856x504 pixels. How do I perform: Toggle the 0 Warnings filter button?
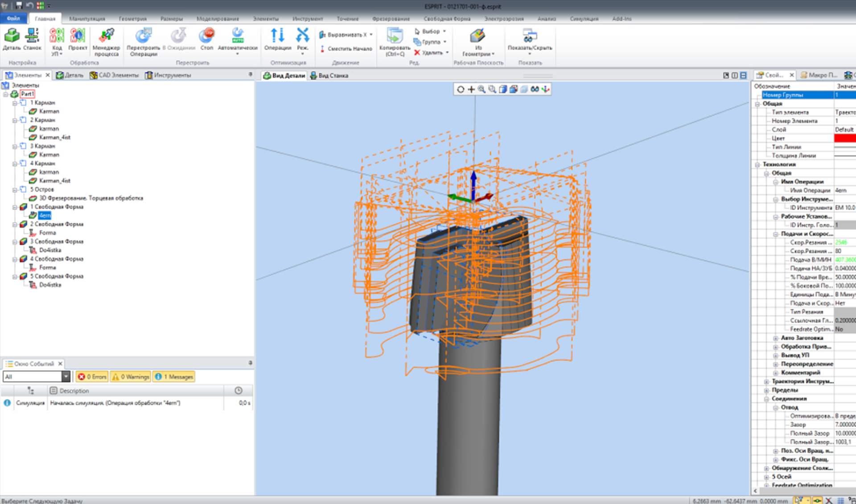[131, 377]
